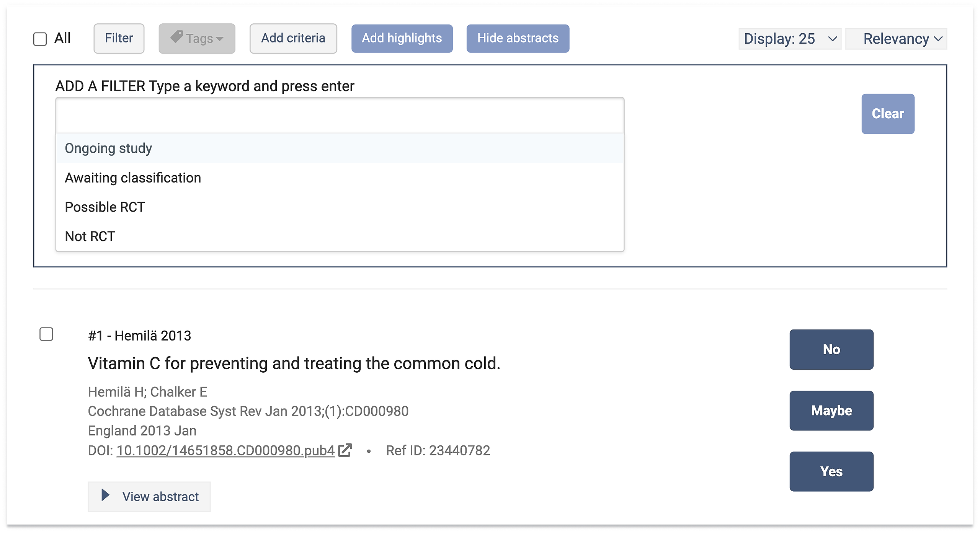Pick Possible RCT from the suggestions
Screen dimensions: 980x533
coord(105,207)
